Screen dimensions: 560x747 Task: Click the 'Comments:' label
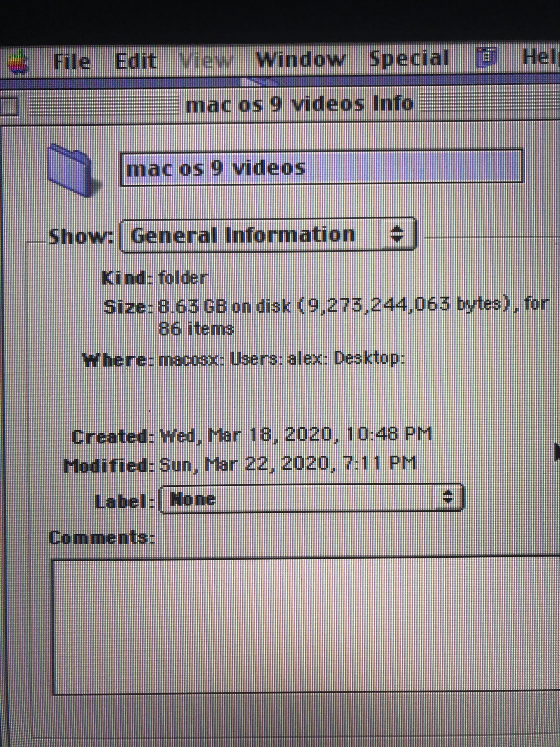(x=102, y=537)
